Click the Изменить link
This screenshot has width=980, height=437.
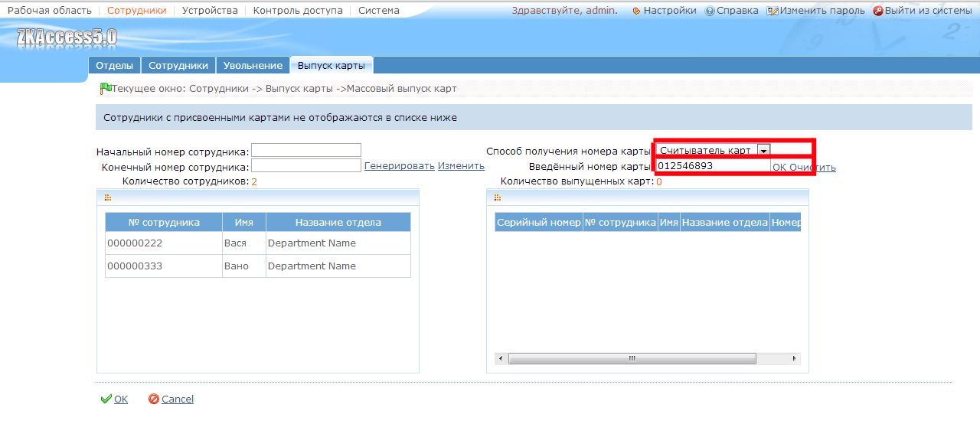[461, 166]
